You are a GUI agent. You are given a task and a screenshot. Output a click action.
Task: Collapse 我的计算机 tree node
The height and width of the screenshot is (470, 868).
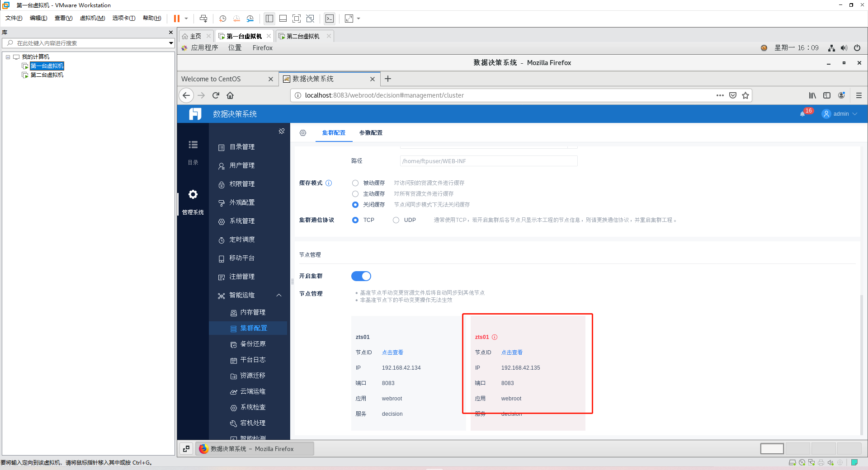pyautogui.click(x=8, y=57)
